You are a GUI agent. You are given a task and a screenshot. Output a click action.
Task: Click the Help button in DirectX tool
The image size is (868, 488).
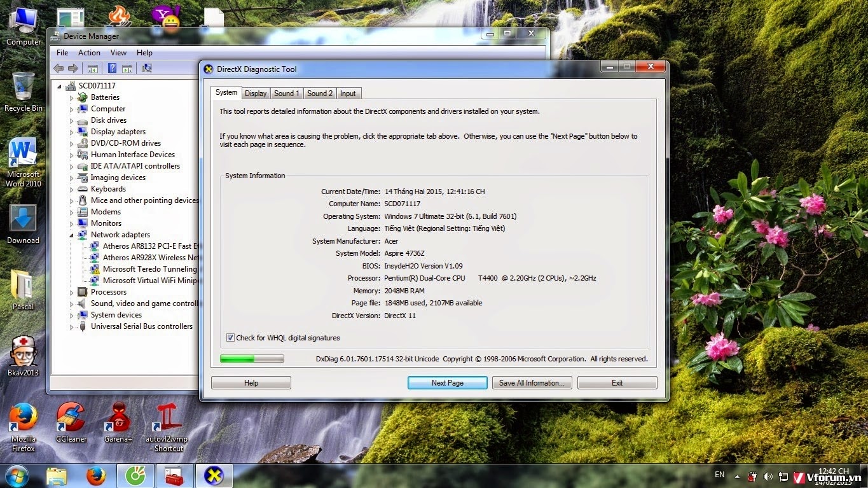click(251, 383)
